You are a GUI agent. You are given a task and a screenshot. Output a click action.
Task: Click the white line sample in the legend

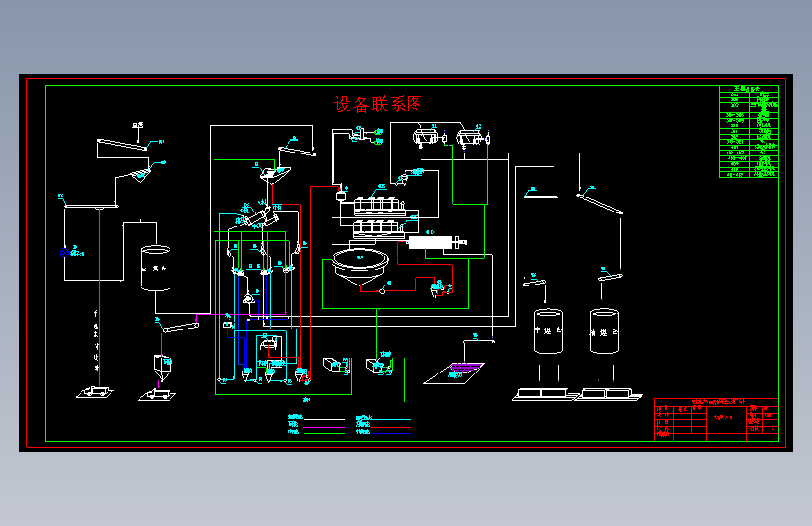pos(325,419)
